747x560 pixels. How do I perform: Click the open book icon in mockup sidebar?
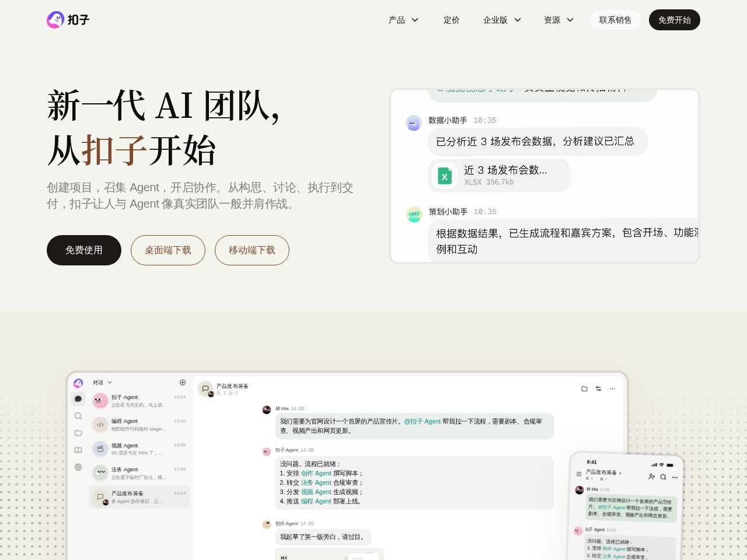click(x=78, y=450)
